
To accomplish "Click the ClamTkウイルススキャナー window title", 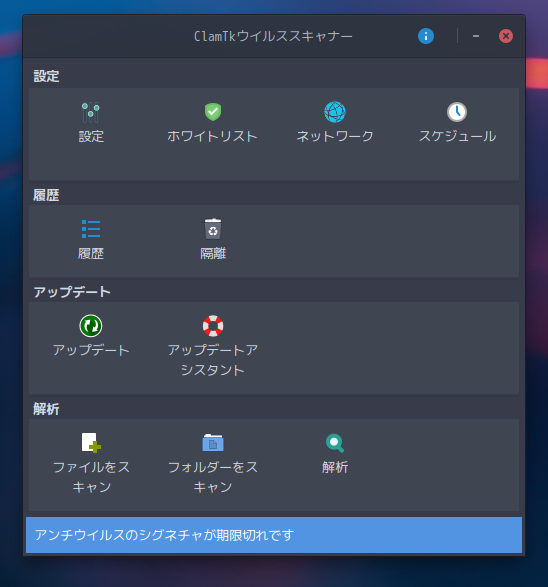I will click(x=273, y=36).
